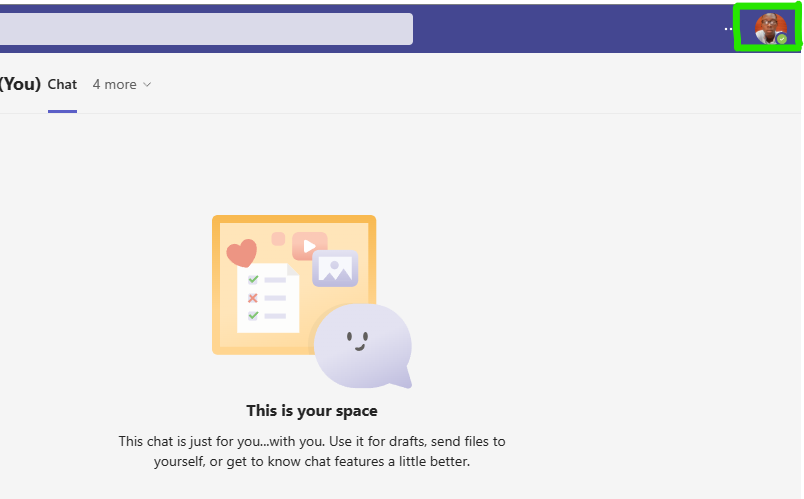Click the bottom green checkmark in checklist
This screenshot has height=499, width=804.
click(x=253, y=316)
